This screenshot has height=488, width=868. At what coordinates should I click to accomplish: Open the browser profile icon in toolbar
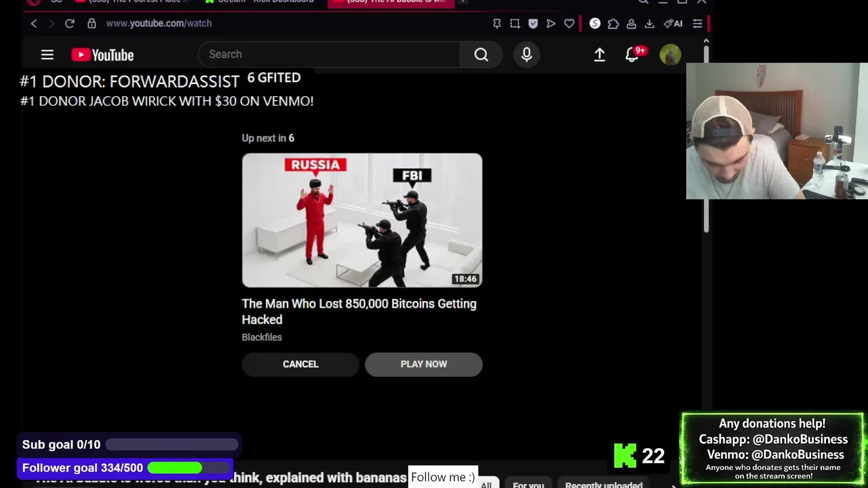coord(631,24)
